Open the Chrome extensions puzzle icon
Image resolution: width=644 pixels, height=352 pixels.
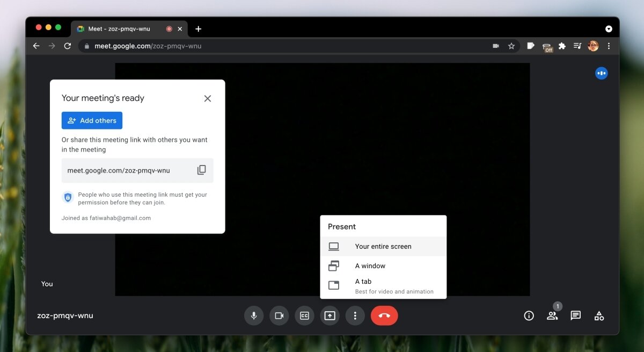coord(562,46)
